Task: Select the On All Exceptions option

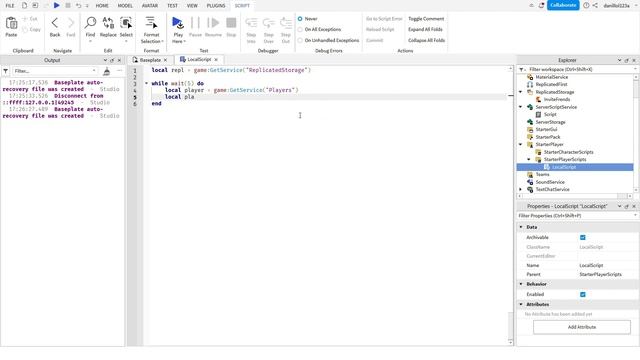Action: coord(300,29)
